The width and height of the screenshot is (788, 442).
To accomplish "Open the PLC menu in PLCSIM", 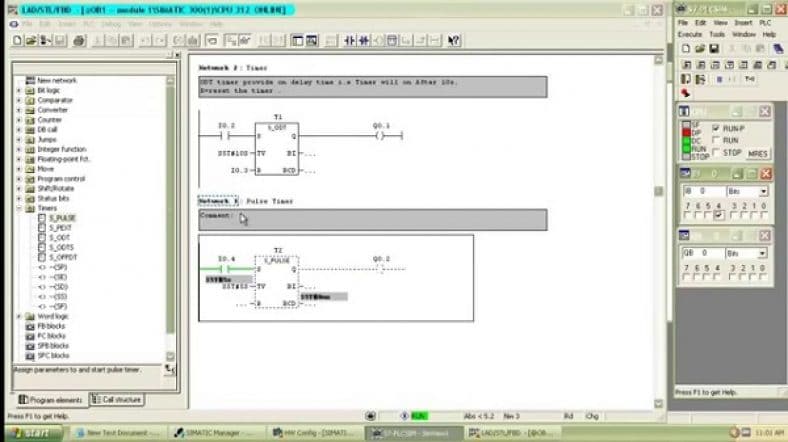I will pos(765,23).
